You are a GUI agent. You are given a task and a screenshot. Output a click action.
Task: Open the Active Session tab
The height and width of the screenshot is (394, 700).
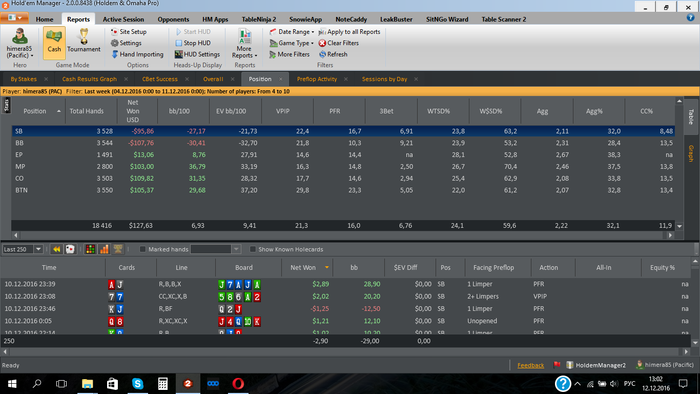[123, 19]
